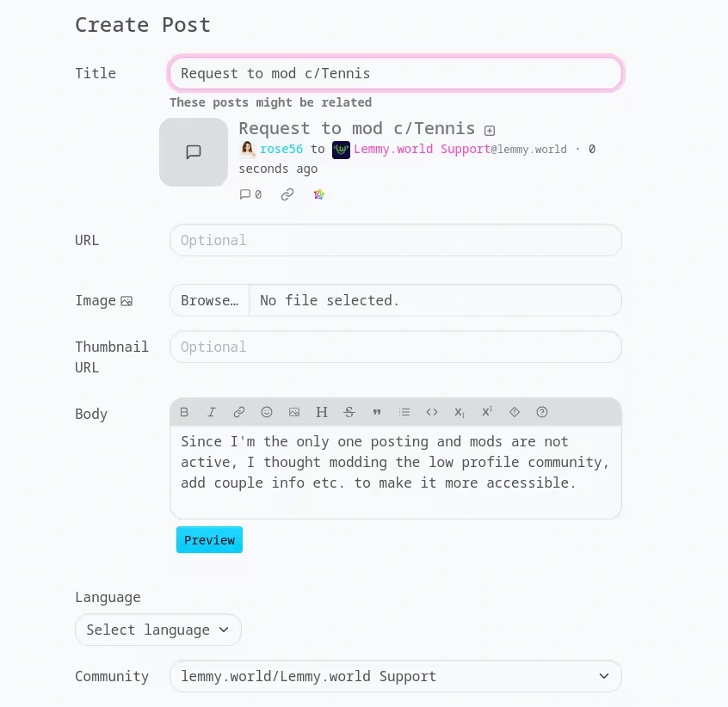The width and height of the screenshot is (728, 707).
Task: Open rose56 user profile link
Action: pyautogui.click(x=281, y=149)
